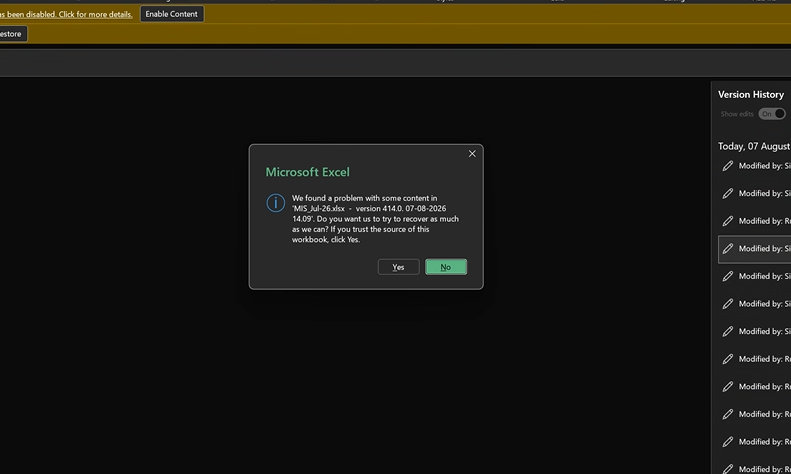
Task: Click the blue information icon in dialog
Action: [275, 203]
